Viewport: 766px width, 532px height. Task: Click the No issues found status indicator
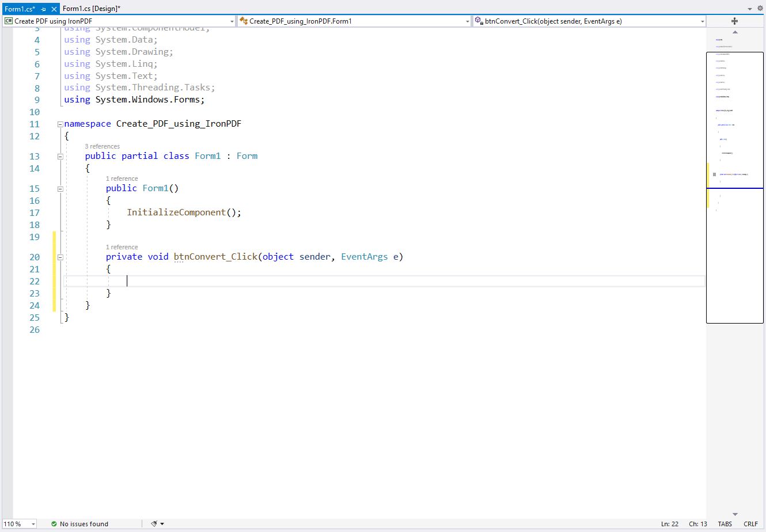79,524
